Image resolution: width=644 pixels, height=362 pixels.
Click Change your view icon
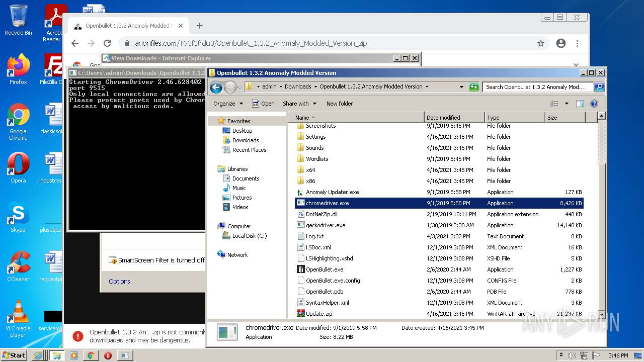tap(554, 104)
